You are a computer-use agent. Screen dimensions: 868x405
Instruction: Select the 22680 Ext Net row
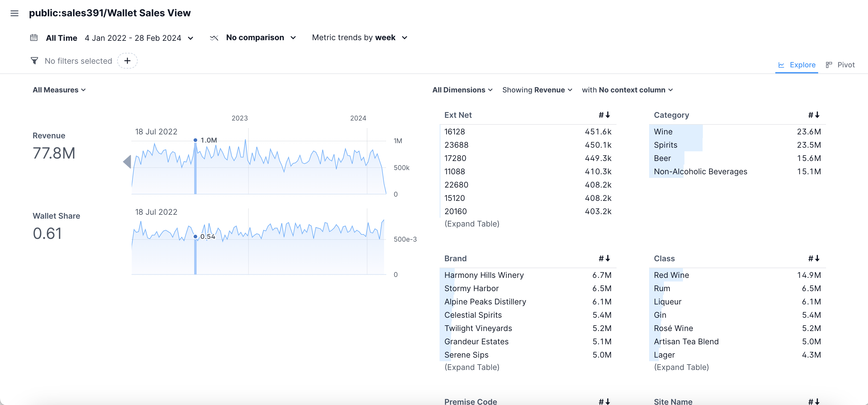(528, 185)
